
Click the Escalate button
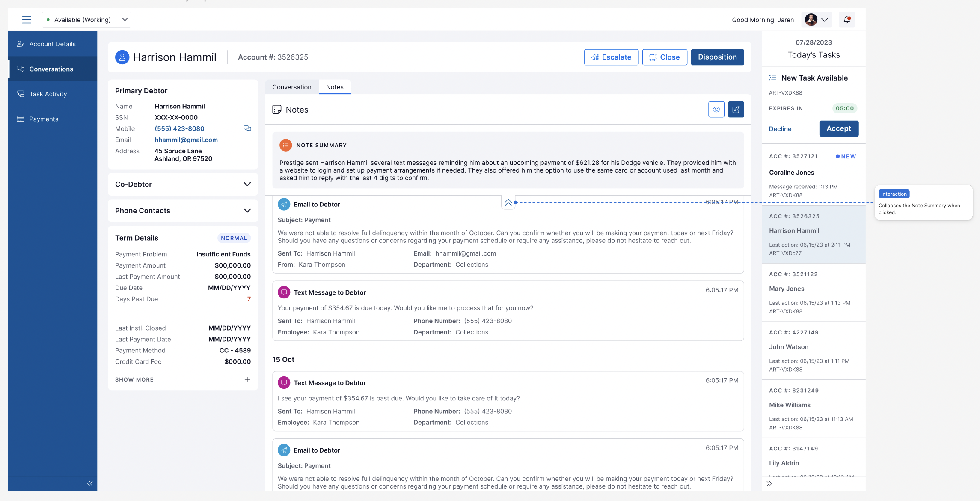tap(611, 57)
